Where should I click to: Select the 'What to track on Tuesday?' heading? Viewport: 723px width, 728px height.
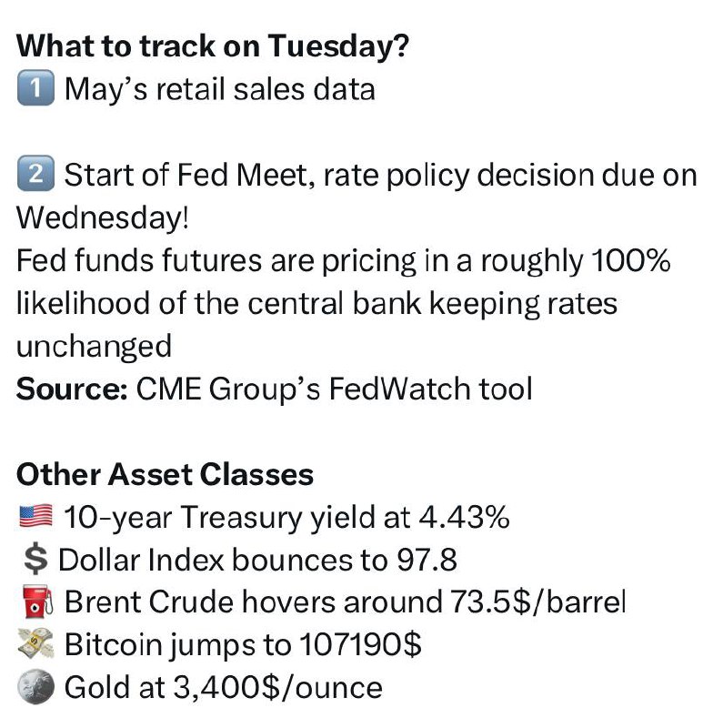pyautogui.click(x=213, y=46)
